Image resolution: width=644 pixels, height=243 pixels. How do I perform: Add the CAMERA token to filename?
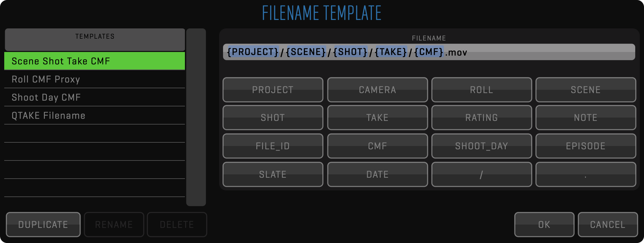(x=377, y=90)
